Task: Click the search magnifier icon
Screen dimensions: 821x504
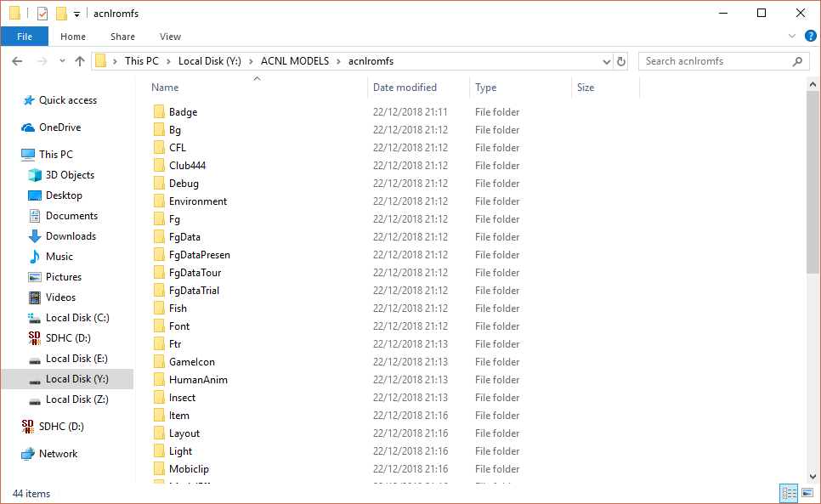Action: click(x=797, y=61)
